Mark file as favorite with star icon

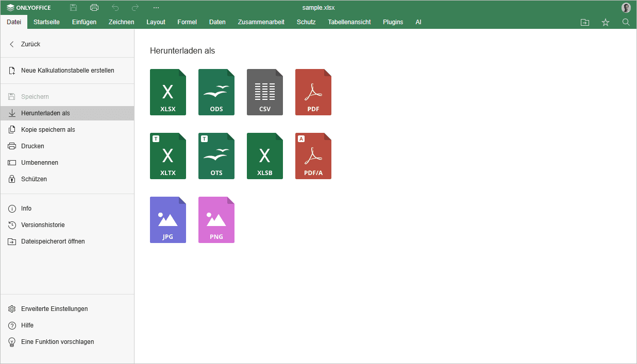tap(606, 22)
